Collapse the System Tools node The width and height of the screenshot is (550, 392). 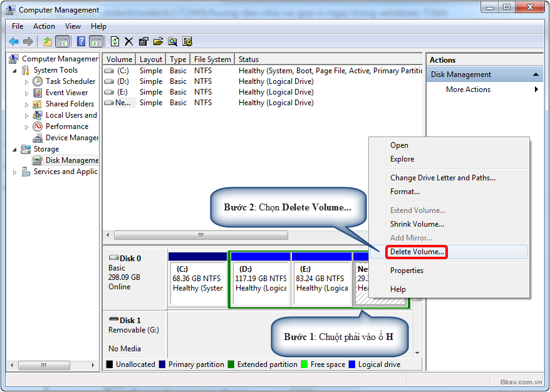click(14, 70)
